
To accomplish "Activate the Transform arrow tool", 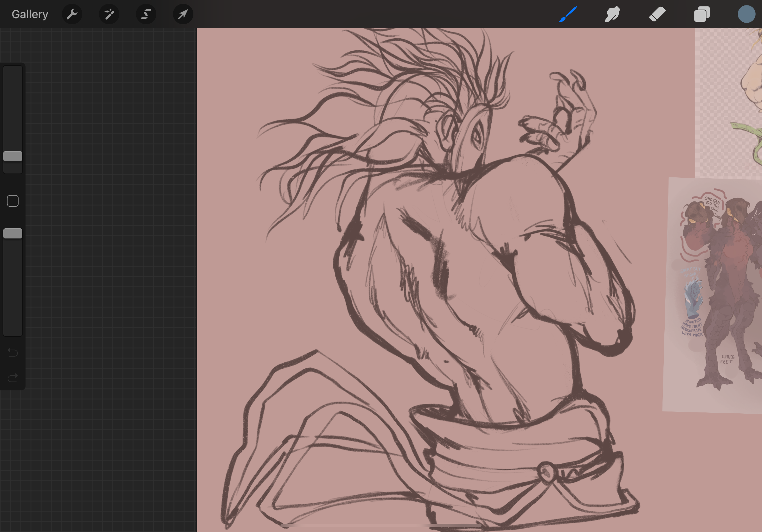I will (x=183, y=14).
